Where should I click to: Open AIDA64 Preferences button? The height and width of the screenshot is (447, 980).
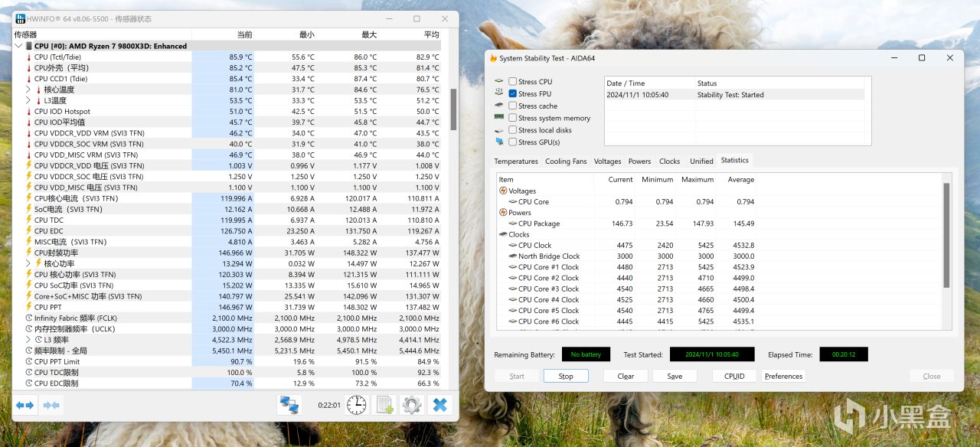[x=783, y=376]
